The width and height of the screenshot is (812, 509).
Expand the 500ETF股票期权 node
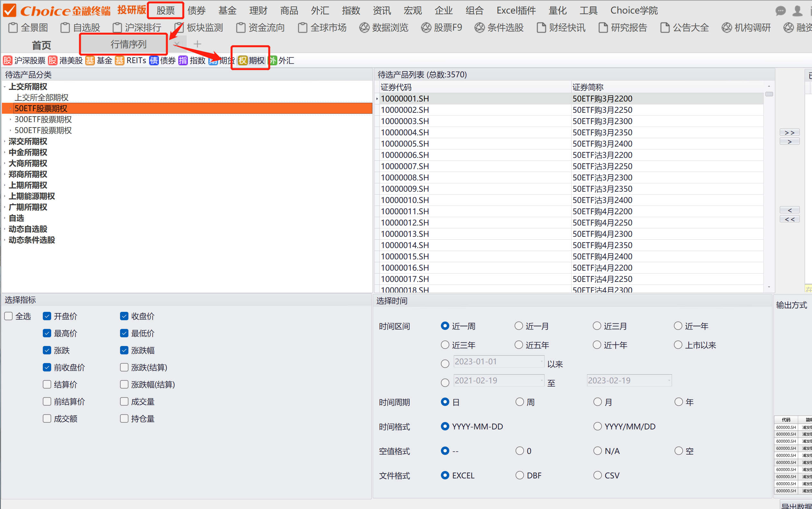point(11,130)
